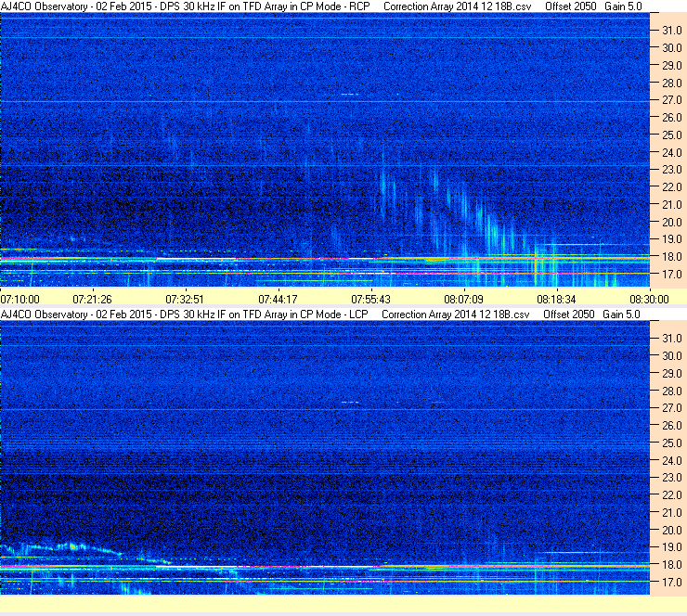Viewport: 687px width, 616px height.
Task: Click the 24.0 frequency label in RCP panel
Action: click(671, 153)
